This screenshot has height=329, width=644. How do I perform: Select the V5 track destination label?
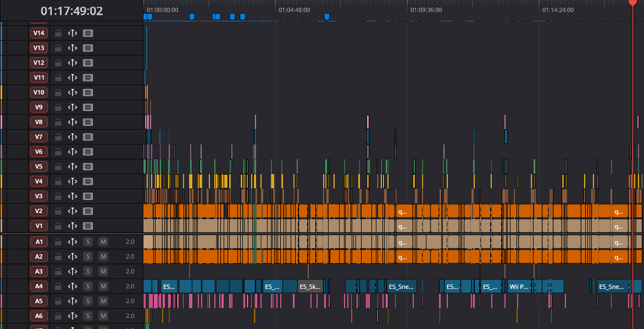click(x=38, y=166)
